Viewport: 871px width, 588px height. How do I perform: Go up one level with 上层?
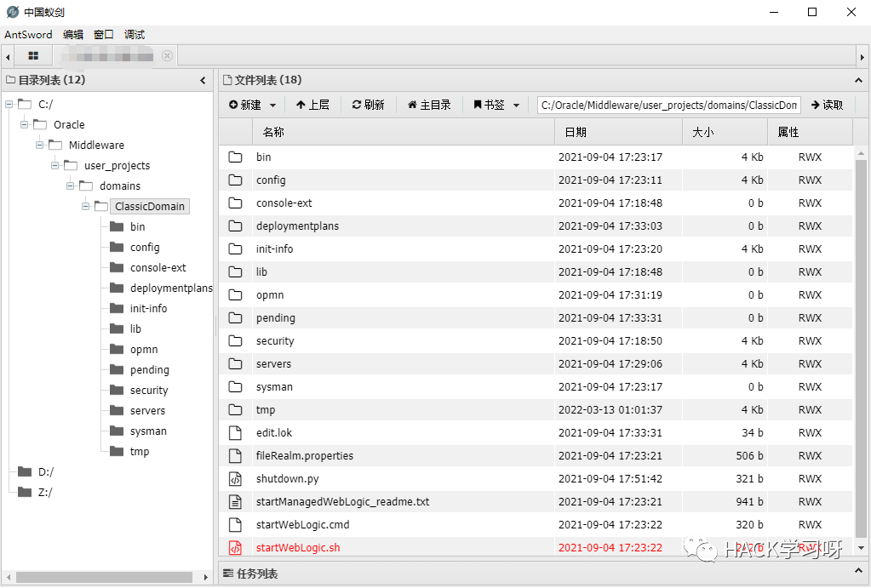pyautogui.click(x=312, y=105)
